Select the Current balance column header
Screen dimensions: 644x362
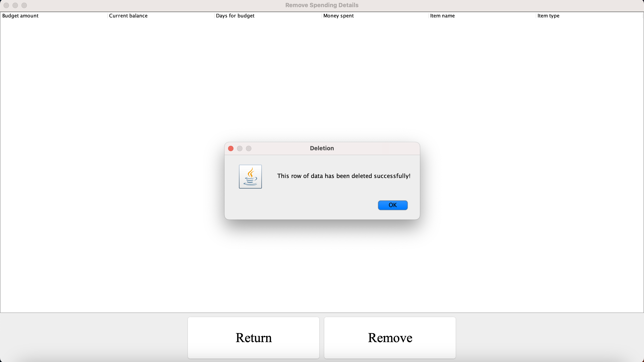pyautogui.click(x=128, y=16)
